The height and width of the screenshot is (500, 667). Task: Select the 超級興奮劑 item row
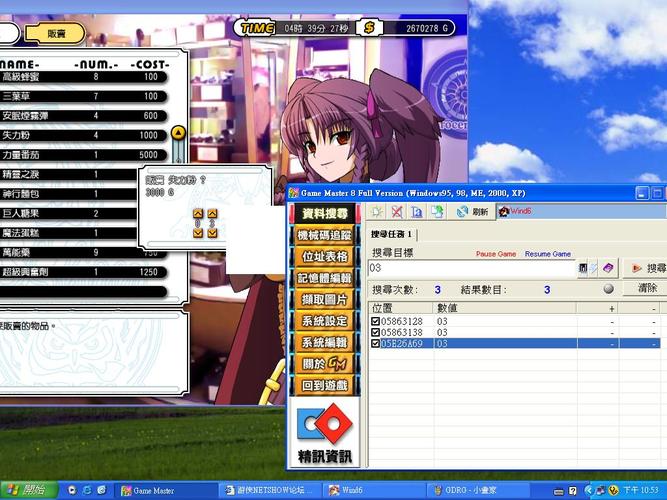coord(83,272)
